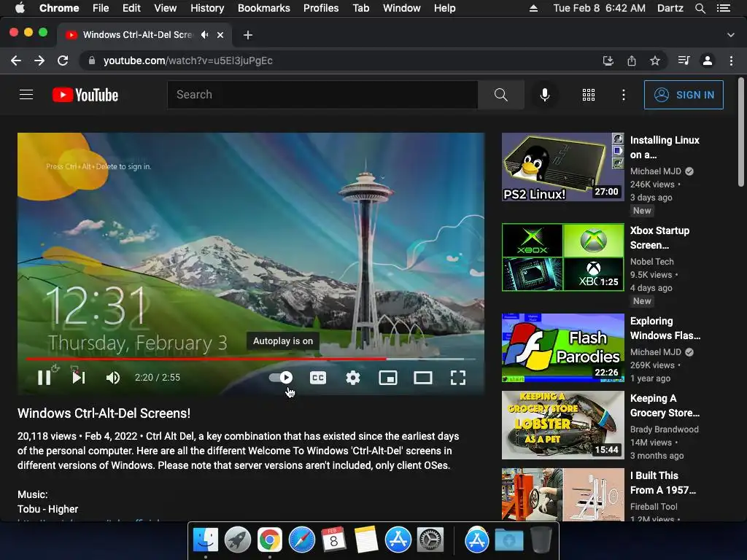The image size is (747, 560).
Task: Expand tab search chevron
Action: (x=731, y=35)
